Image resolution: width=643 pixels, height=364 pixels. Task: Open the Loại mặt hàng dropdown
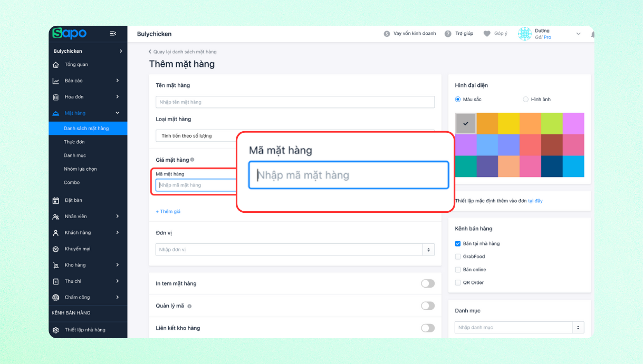coord(196,136)
